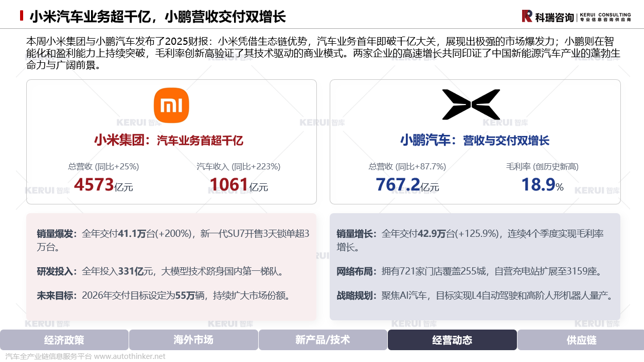Click the orange Xiaomi MI logo
Image resolution: width=644 pixels, height=362 pixels.
(x=171, y=106)
